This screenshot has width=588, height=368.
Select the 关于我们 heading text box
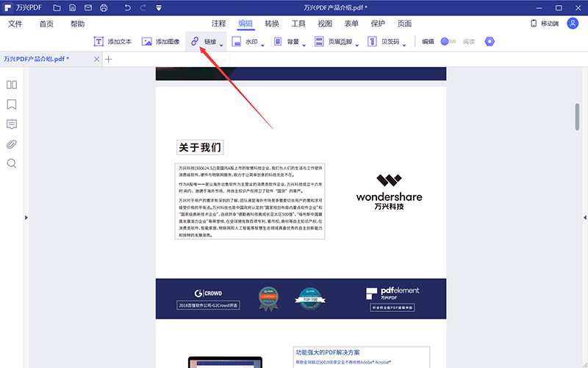coord(200,147)
